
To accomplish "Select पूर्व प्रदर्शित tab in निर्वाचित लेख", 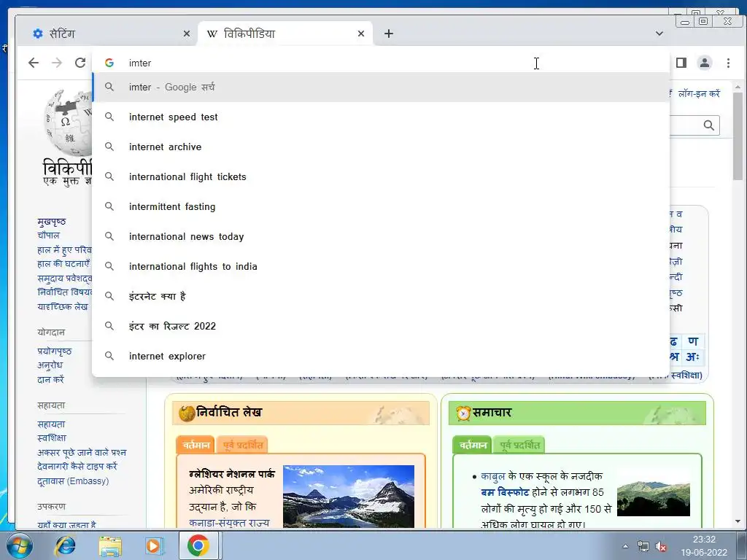I will 242,446.
